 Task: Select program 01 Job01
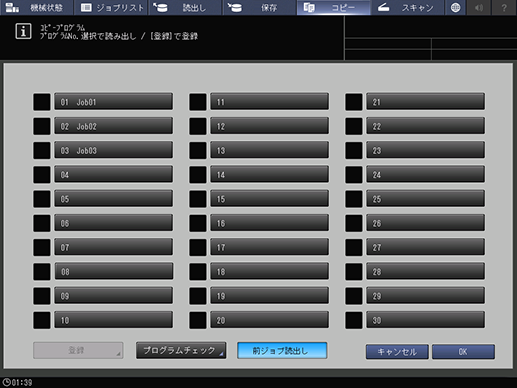(x=114, y=102)
